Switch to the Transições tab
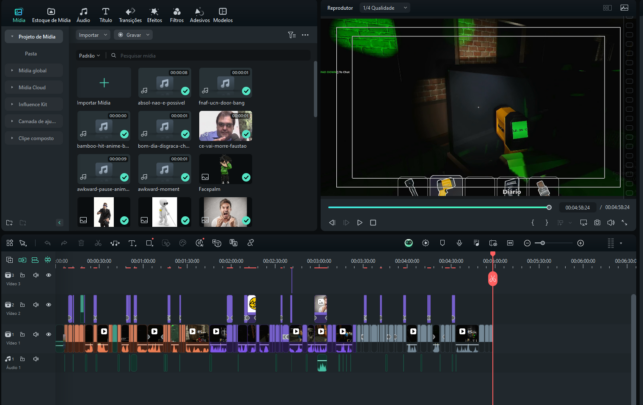Viewport: 643px width, 405px height. tap(130, 13)
